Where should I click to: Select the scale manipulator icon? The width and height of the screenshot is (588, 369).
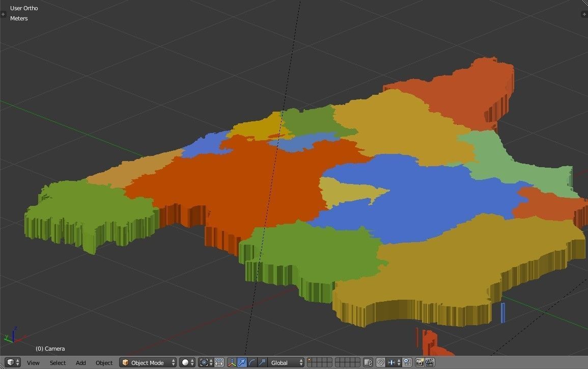coord(262,362)
